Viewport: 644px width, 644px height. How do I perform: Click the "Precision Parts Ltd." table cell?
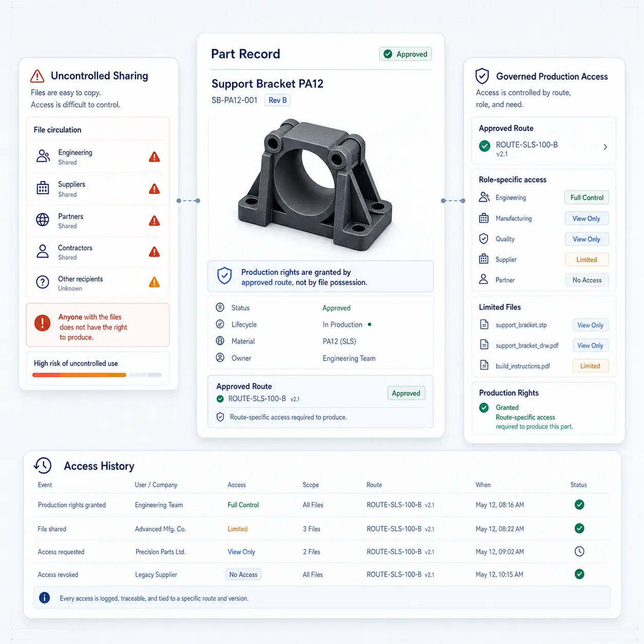point(161,552)
